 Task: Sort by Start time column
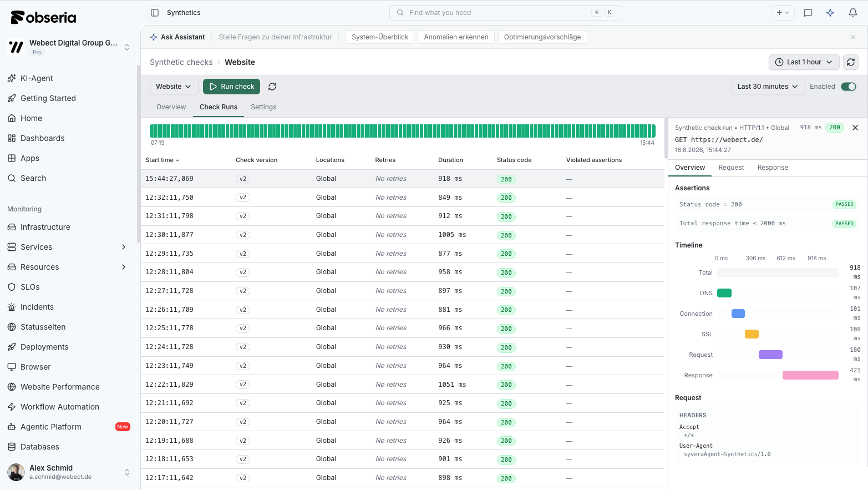162,160
